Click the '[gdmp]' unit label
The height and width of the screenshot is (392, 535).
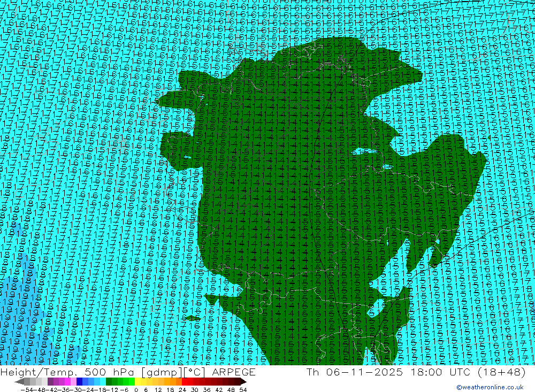tap(161, 372)
